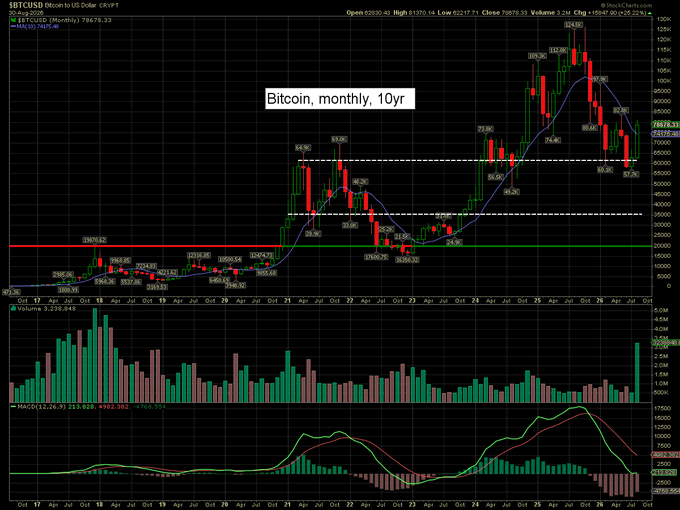Screen dimensions: 680x510
Task: Click the 'MA(10) 74175.48' legend text
Action: point(38,26)
